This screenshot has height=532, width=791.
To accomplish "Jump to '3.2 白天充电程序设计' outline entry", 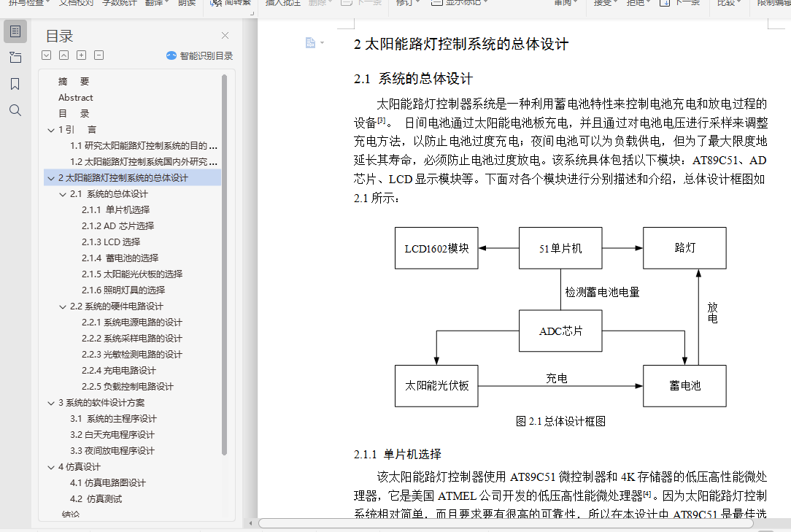I will pyautogui.click(x=112, y=435).
